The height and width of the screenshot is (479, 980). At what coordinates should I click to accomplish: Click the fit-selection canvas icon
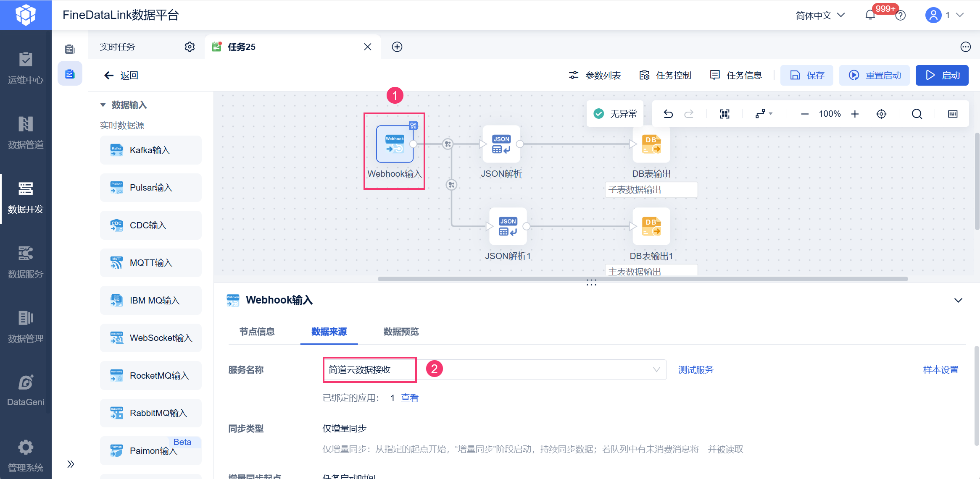[724, 114]
